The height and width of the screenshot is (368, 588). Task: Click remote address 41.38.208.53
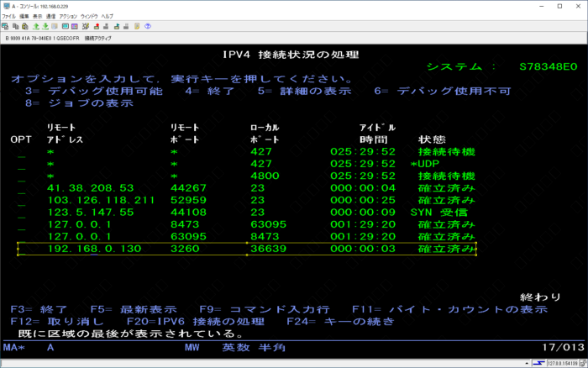(91, 188)
